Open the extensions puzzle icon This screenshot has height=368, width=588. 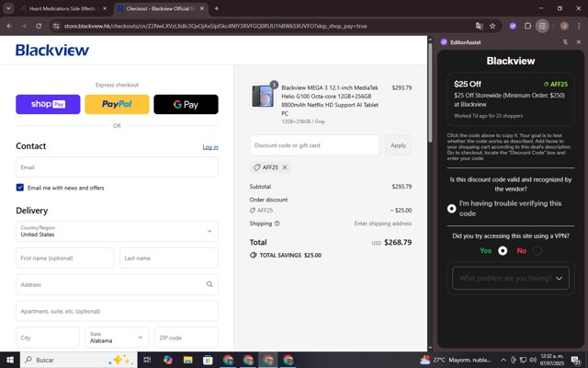point(527,26)
